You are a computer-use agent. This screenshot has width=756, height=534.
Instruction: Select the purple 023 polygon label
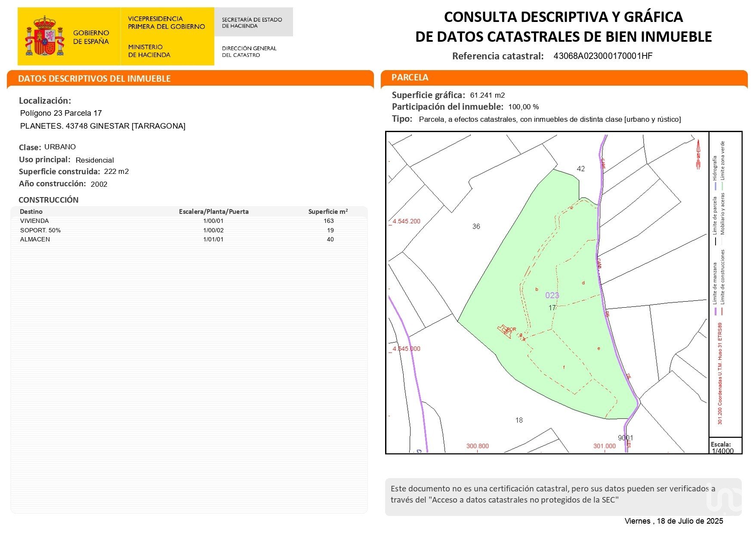pos(552,295)
